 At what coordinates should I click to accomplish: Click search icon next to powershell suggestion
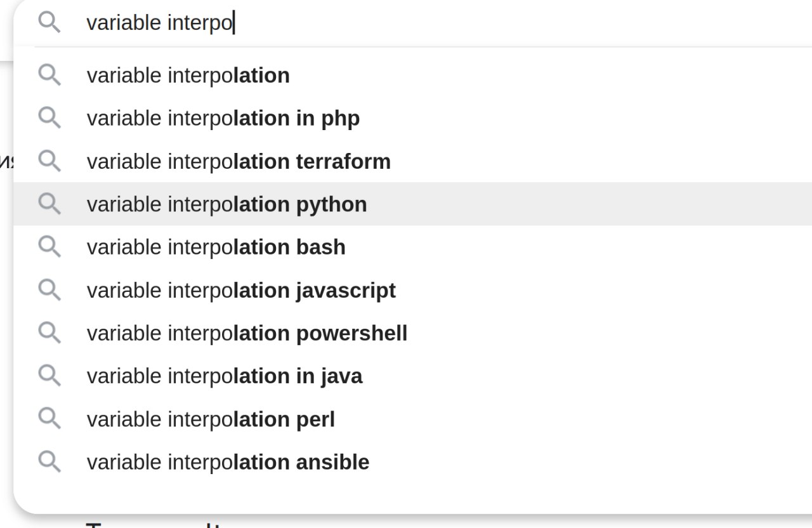(49, 333)
